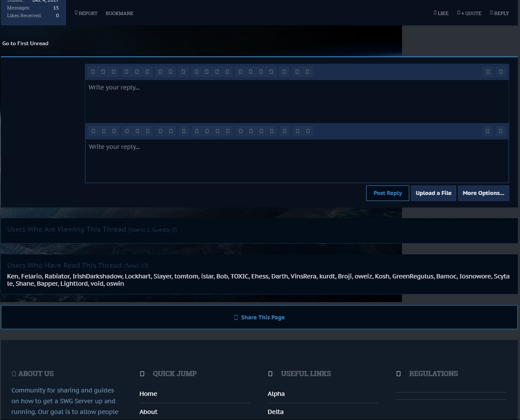Open user 'Lockhart' in readers list
This screenshot has width=520, height=420.
click(x=138, y=276)
